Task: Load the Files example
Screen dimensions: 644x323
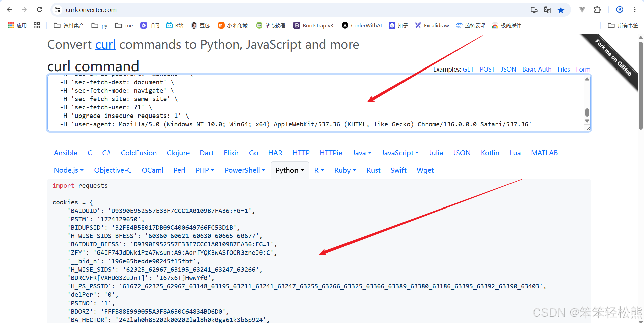Action: (x=563, y=69)
